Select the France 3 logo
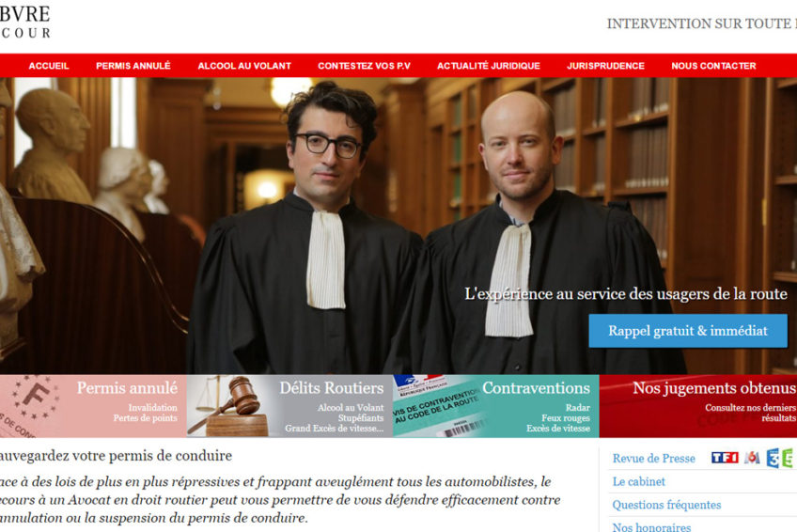This screenshot has width=797, height=532. [773, 458]
